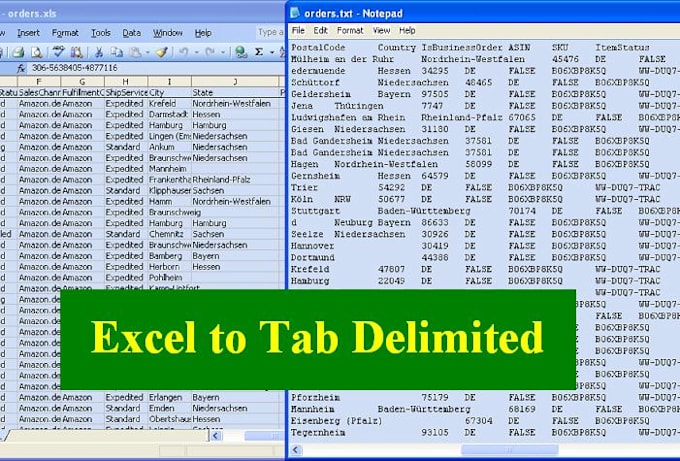Open the Paste options dropdown arrow
This screenshot has height=461, width=680.
click(x=147, y=53)
